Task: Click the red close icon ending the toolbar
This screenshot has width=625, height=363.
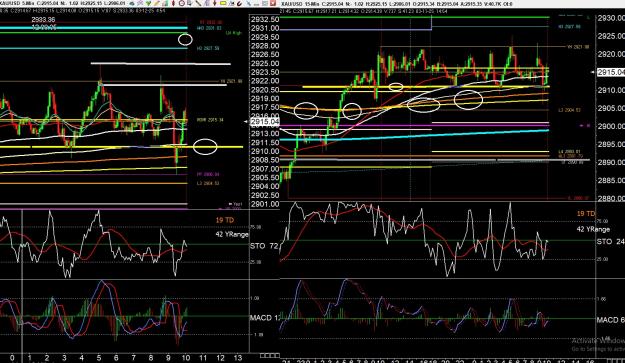Action: tap(273, 3)
